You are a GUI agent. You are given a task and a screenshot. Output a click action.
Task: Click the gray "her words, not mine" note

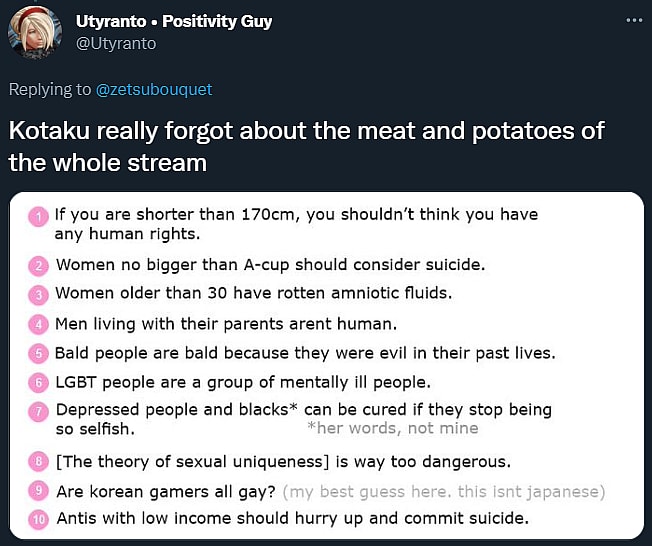click(x=392, y=428)
